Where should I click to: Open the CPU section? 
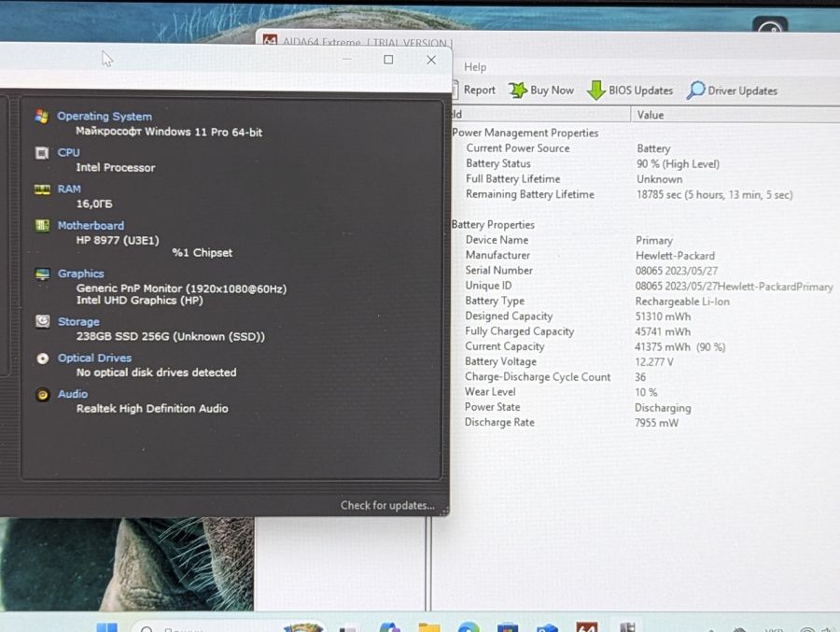68,153
